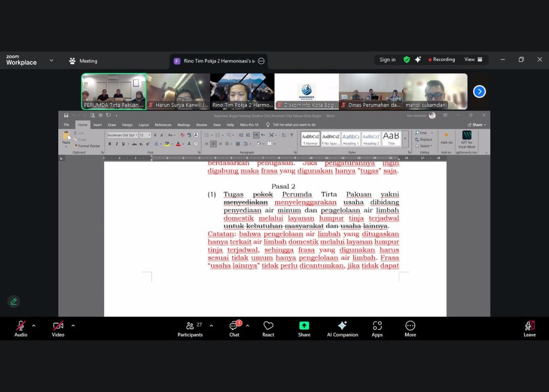Open the Participants list

tap(190, 328)
